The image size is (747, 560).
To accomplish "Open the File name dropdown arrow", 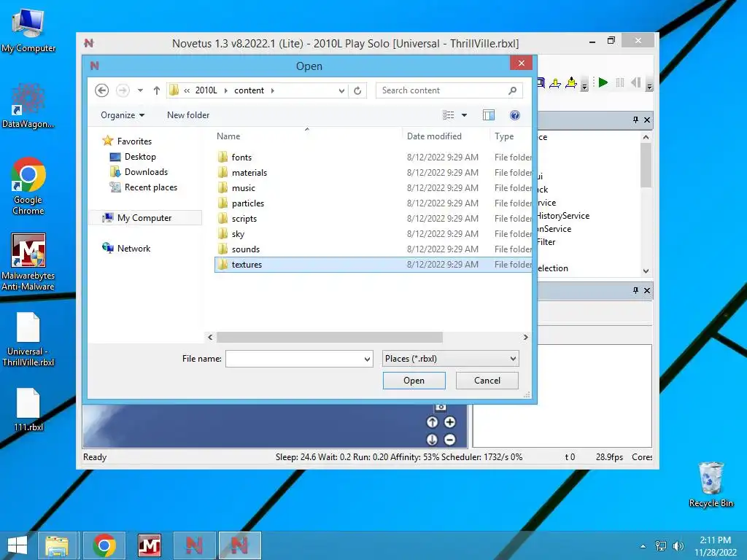I will point(368,359).
